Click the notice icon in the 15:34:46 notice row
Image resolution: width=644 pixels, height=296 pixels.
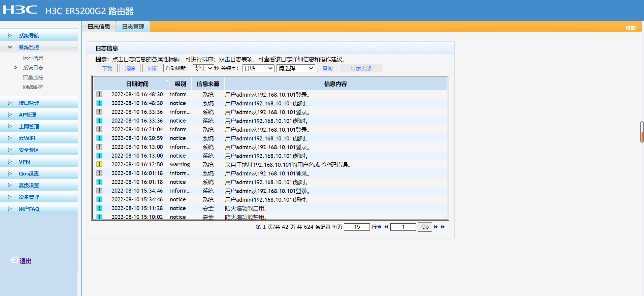pos(99,199)
